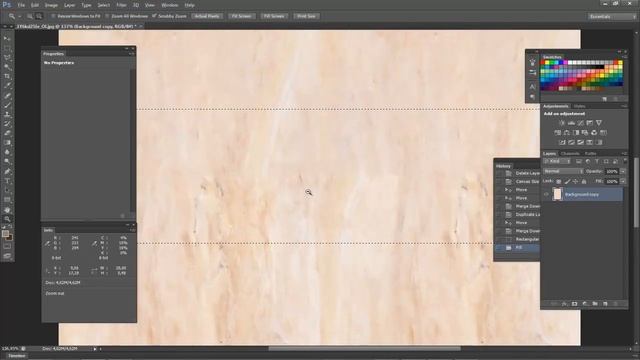Lock all icon in Layers panel
Image resolution: width=640 pixels, height=360 pixels.
click(x=584, y=181)
